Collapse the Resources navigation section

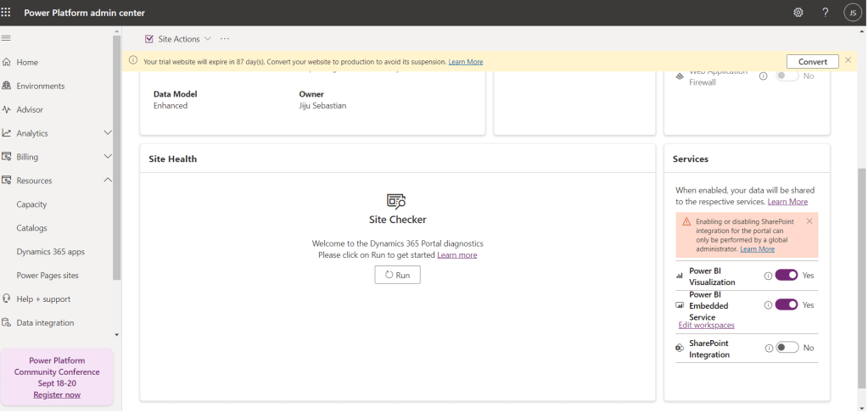pos(107,181)
